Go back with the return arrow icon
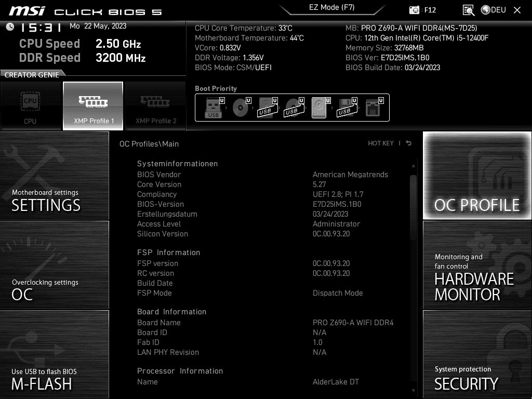The width and height of the screenshot is (532, 399). click(408, 143)
